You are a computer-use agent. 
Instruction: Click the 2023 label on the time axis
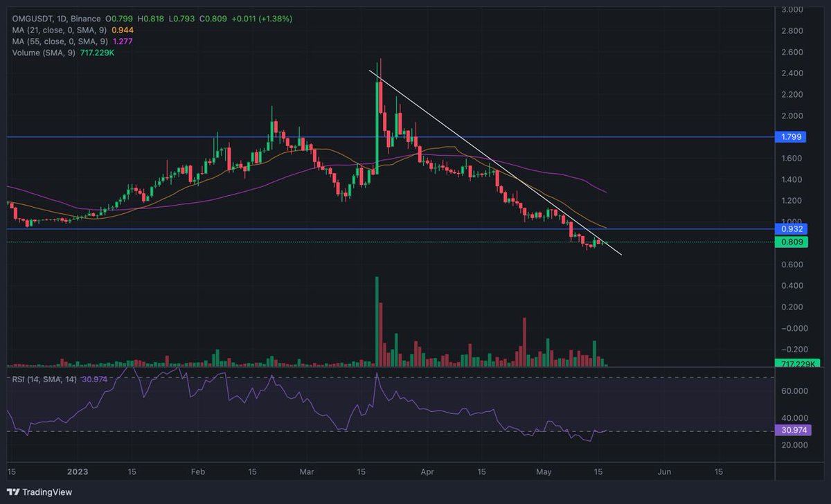click(x=77, y=471)
